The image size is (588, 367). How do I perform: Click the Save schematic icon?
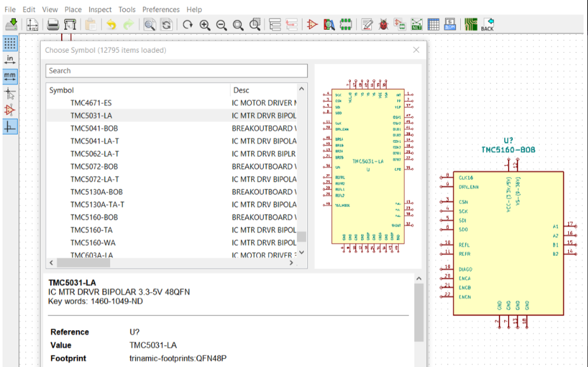pyautogui.click(x=11, y=24)
